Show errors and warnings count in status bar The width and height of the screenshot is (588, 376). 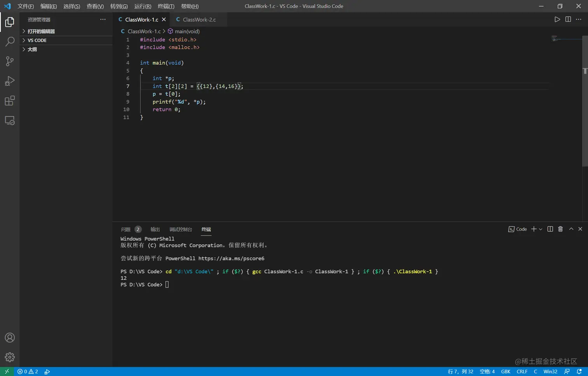click(x=28, y=372)
